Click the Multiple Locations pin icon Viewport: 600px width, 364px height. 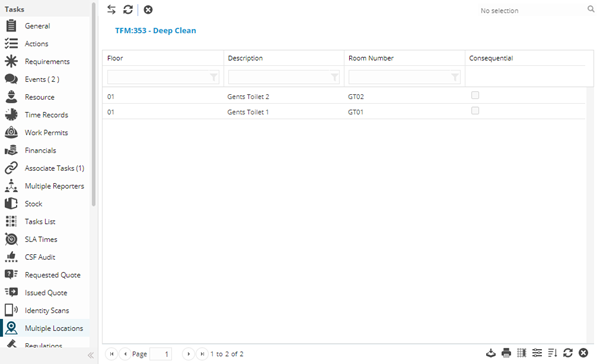(11, 328)
